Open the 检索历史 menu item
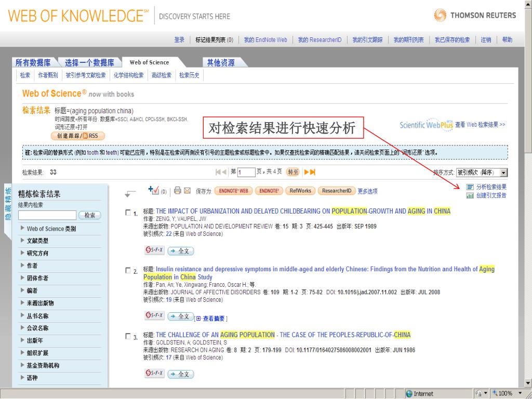This screenshot has height=399, width=532. 189,75
